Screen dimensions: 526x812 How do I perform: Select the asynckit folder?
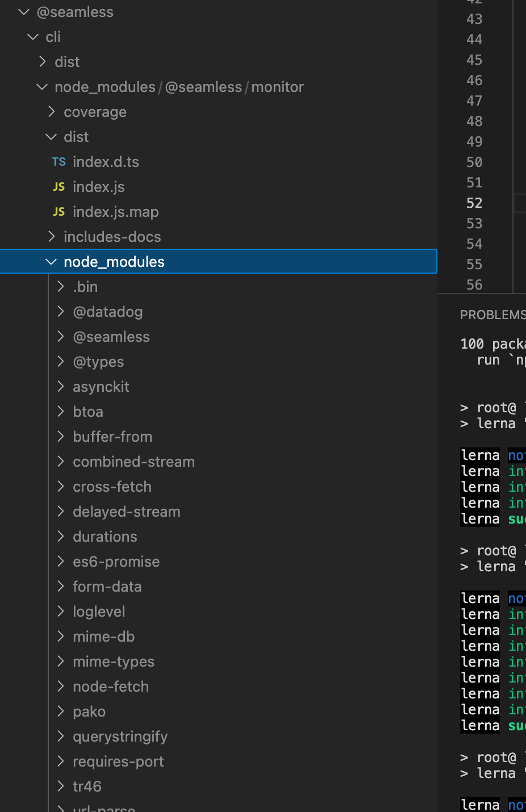coord(101,387)
